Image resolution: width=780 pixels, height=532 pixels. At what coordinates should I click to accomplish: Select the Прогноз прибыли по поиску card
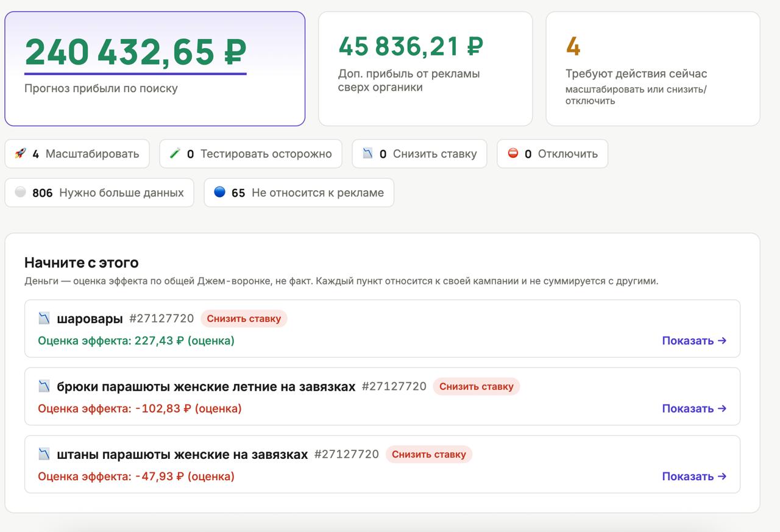(155, 69)
